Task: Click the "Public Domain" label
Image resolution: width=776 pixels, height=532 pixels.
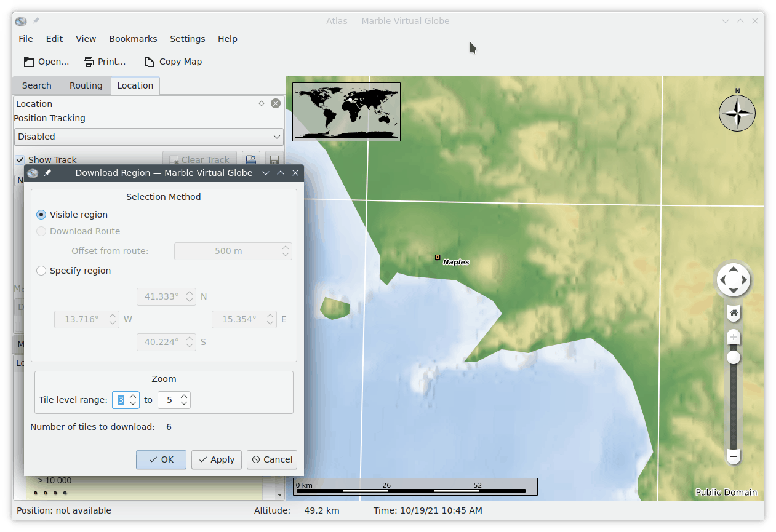Action: tap(726, 492)
